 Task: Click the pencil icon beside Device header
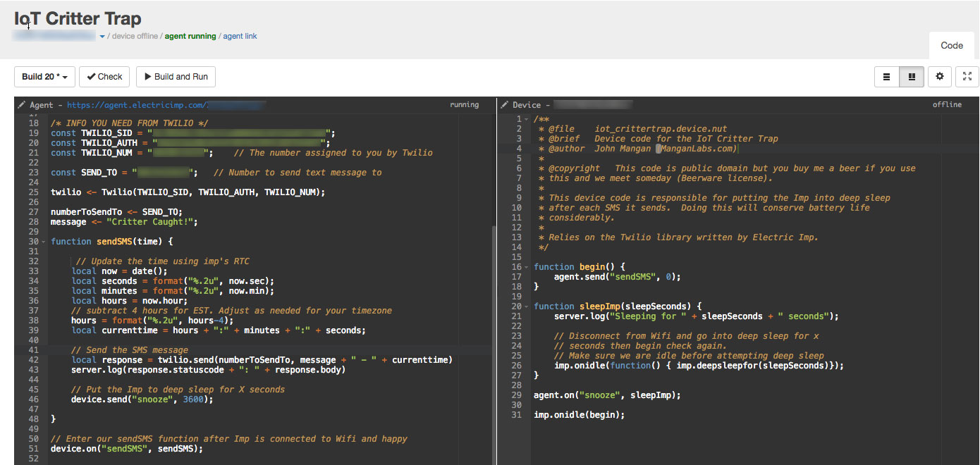tap(505, 105)
